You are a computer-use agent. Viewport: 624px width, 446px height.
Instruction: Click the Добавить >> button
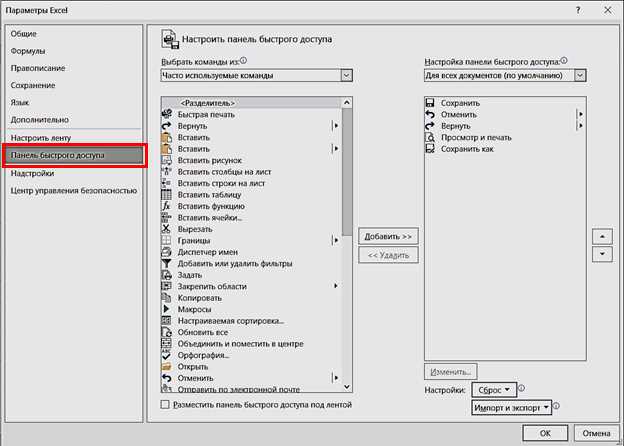[x=388, y=237]
